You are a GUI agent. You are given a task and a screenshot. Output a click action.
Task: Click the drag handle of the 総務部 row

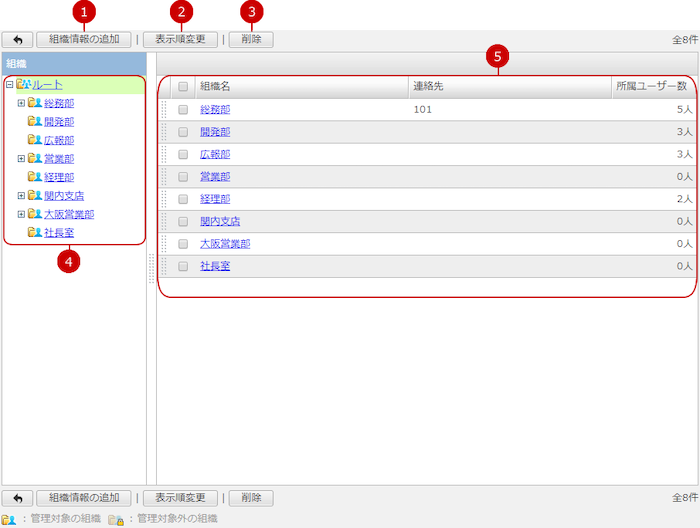[x=165, y=110]
